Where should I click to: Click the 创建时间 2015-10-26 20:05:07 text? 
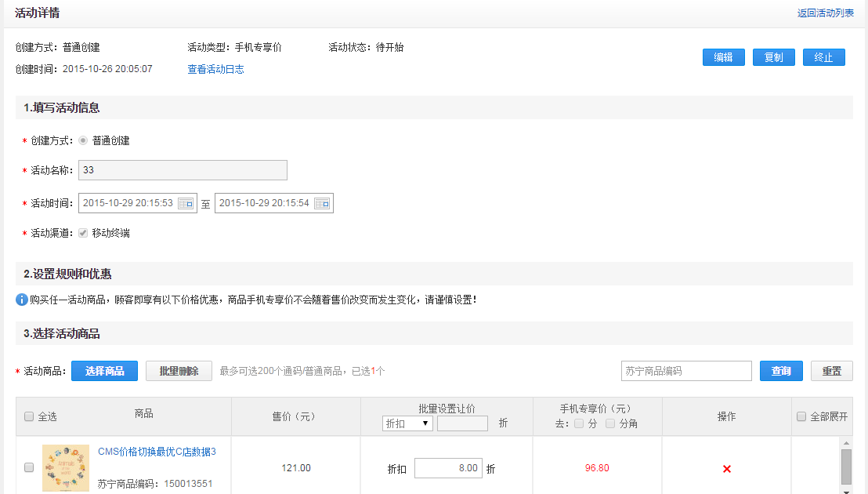point(84,69)
